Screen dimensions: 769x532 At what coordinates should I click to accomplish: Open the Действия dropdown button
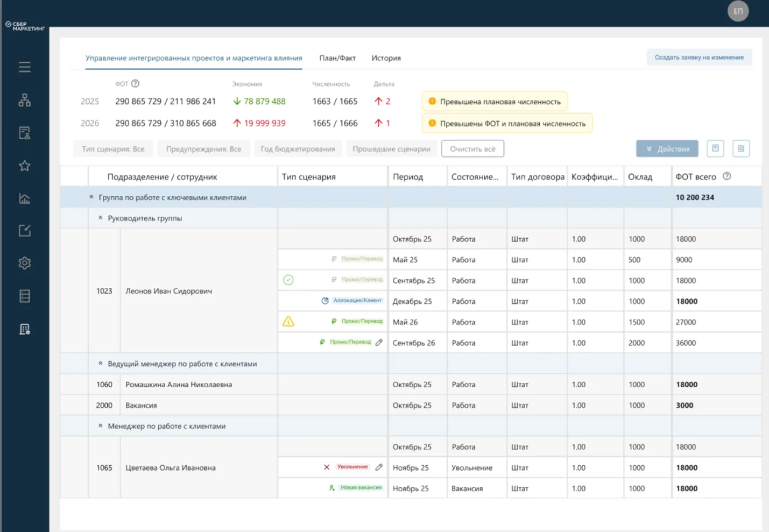pyautogui.click(x=667, y=149)
